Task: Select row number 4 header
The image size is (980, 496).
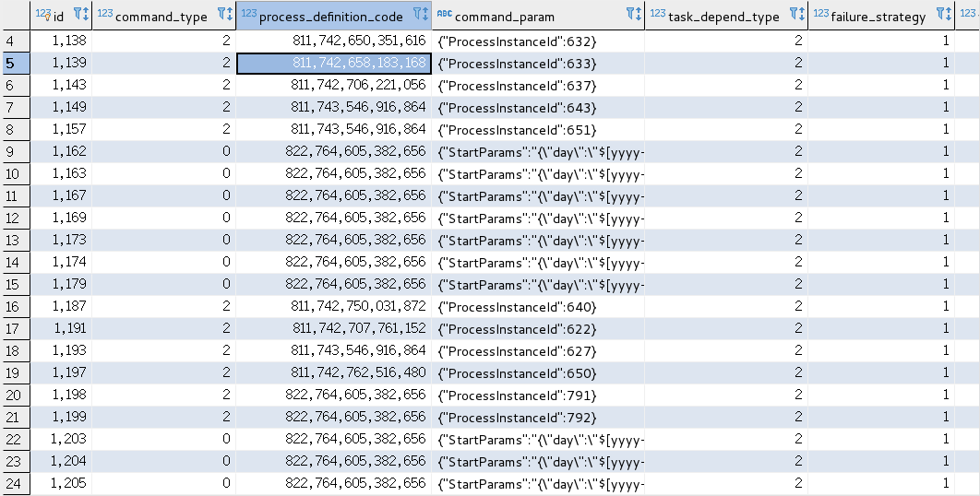Action: click(x=15, y=41)
